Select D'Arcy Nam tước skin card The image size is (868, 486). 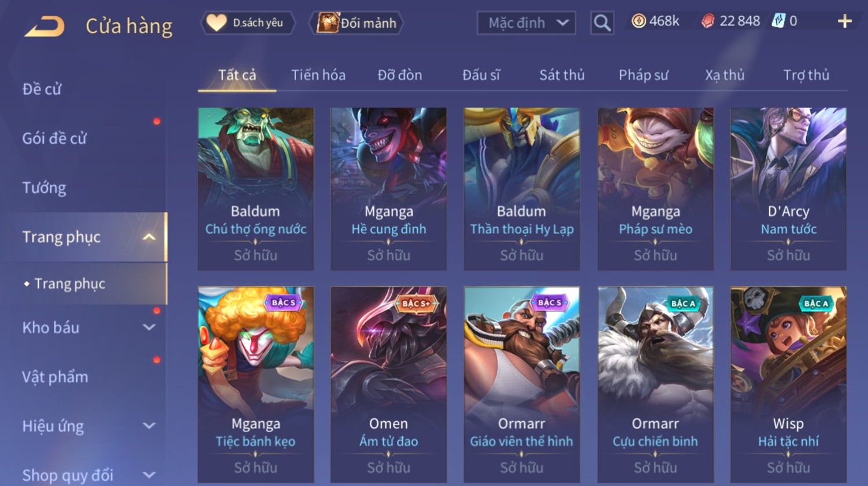pyautogui.click(x=788, y=189)
